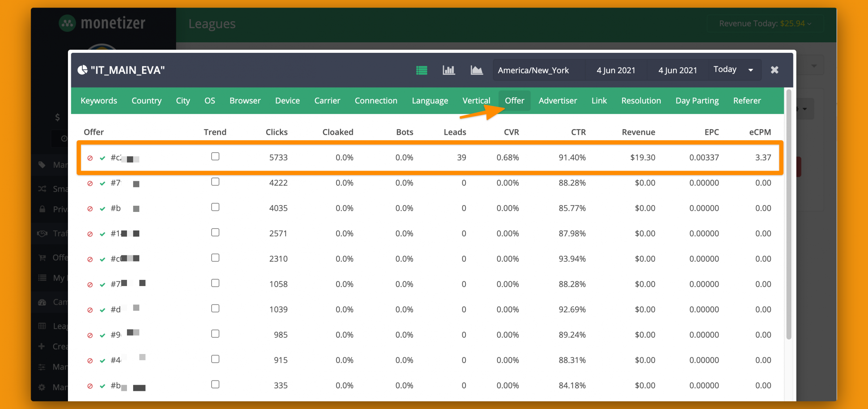Tick Trend checkbox for 985-clicks offer
Viewport: 868px width, 409px height.
pos(215,333)
